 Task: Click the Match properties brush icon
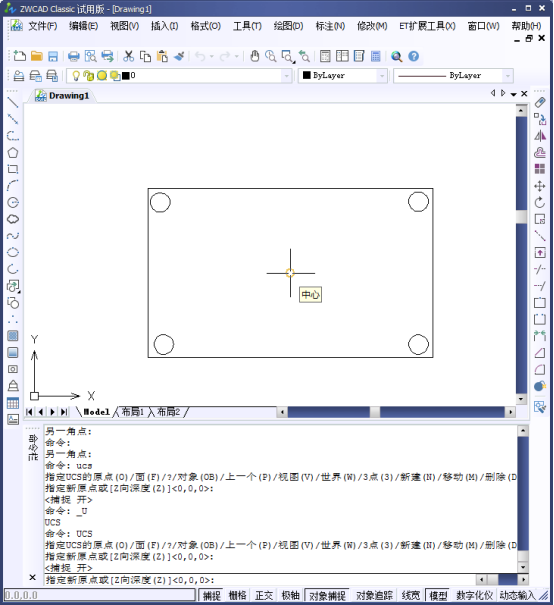(179, 56)
